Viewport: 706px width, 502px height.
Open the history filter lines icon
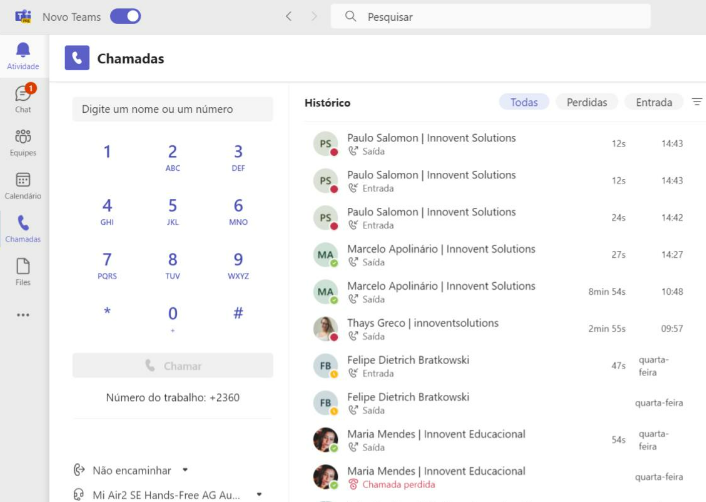697,102
